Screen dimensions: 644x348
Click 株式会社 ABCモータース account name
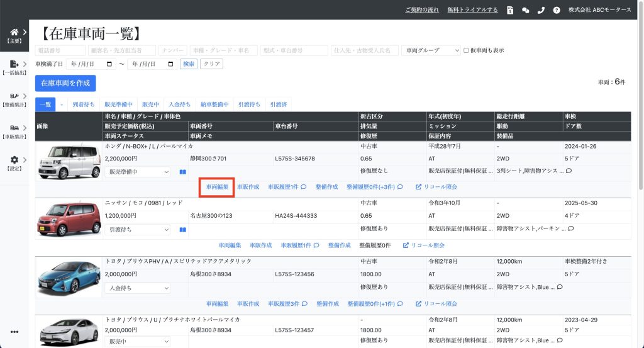(599, 10)
